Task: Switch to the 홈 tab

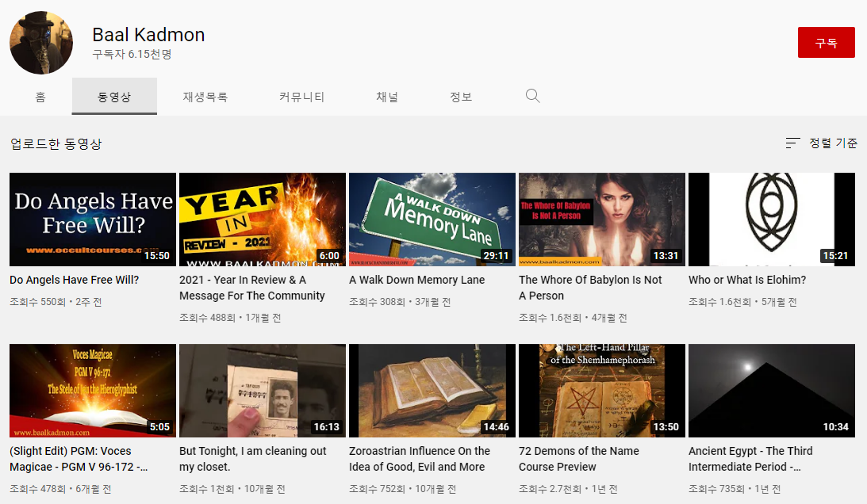Action: (x=40, y=97)
